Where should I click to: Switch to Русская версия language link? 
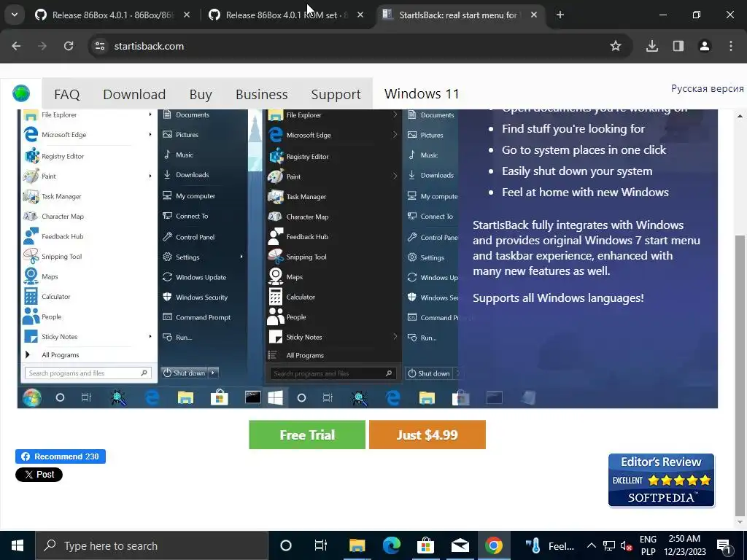tap(707, 88)
